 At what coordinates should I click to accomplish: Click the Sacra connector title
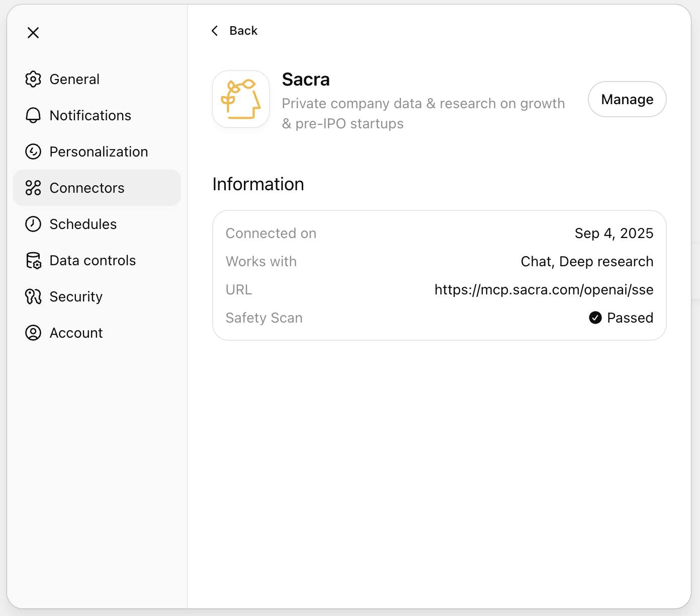[306, 80]
